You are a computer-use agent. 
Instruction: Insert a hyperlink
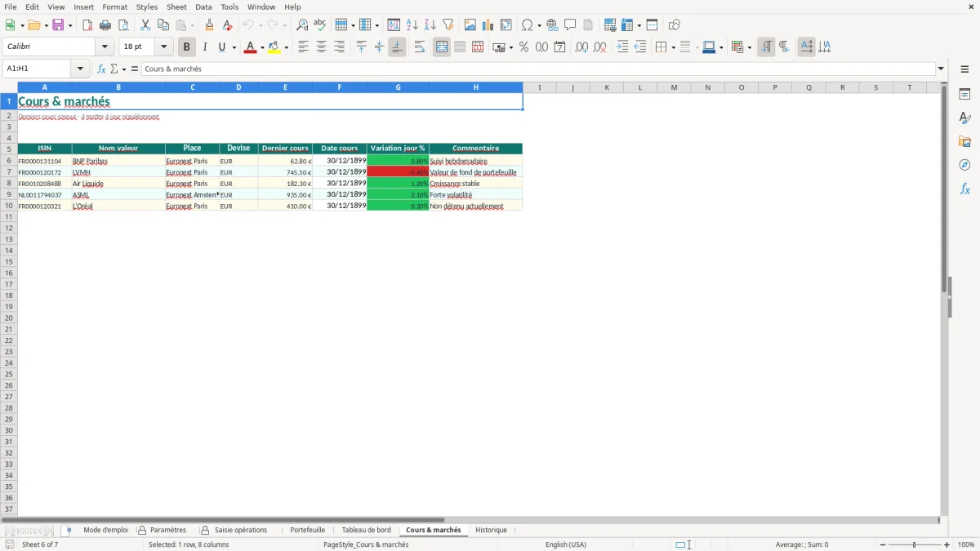[x=553, y=25]
